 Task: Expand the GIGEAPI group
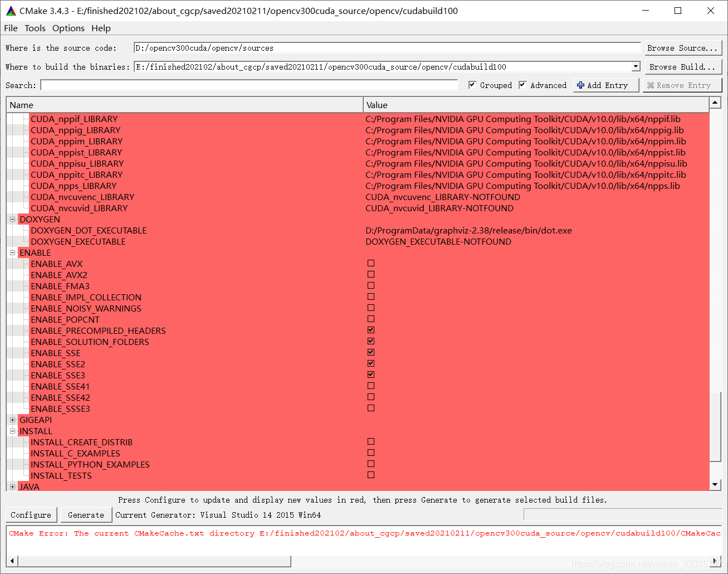point(12,420)
